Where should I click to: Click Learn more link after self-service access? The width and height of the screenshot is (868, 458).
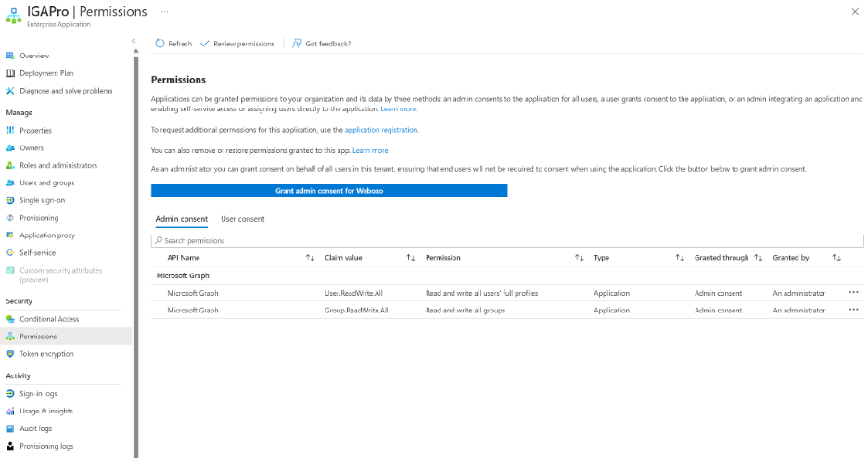tap(399, 109)
